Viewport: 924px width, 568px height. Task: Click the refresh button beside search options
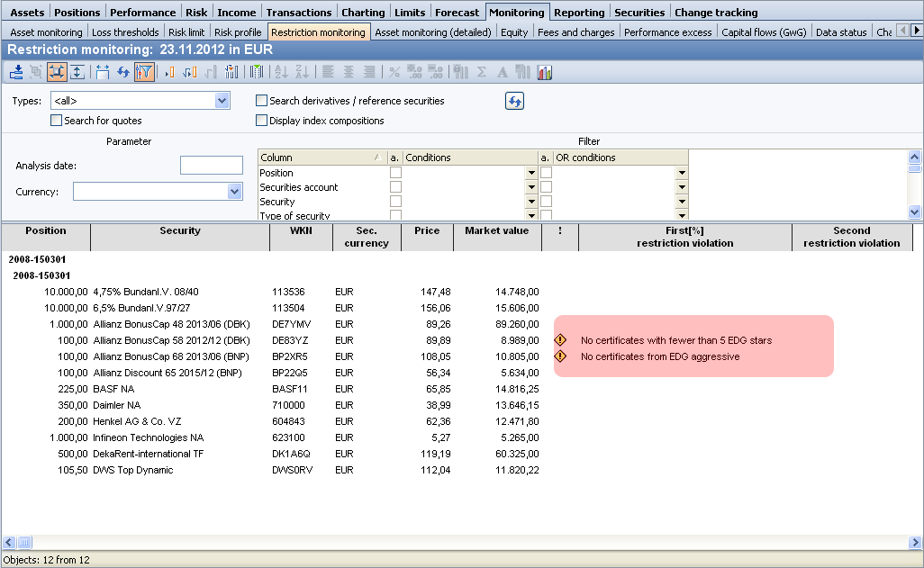[x=514, y=102]
